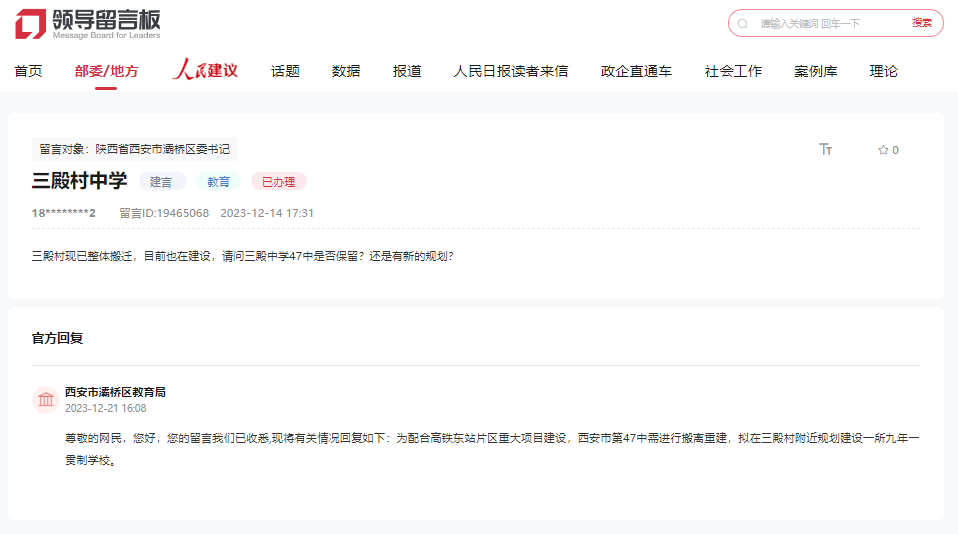
Task: Click the post date 2023-12-14 17:31
Action: tap(267, 213)
